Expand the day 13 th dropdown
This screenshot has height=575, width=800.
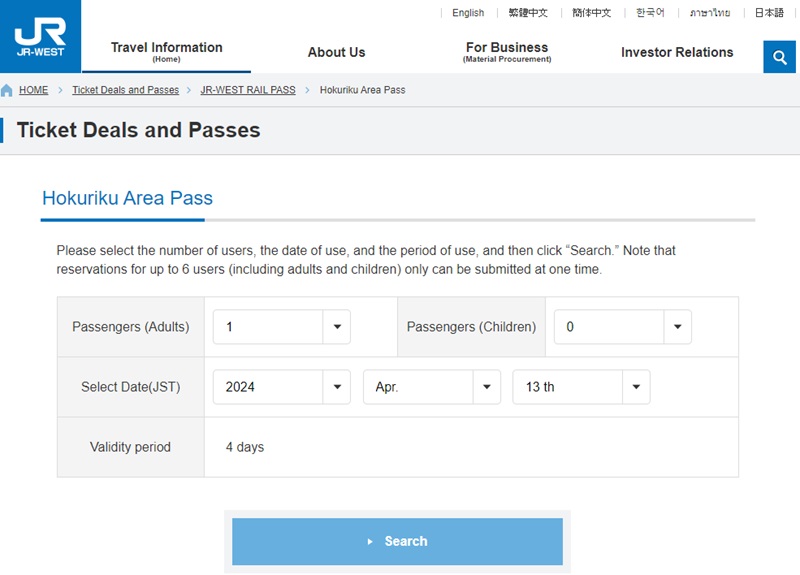(581, 387)
